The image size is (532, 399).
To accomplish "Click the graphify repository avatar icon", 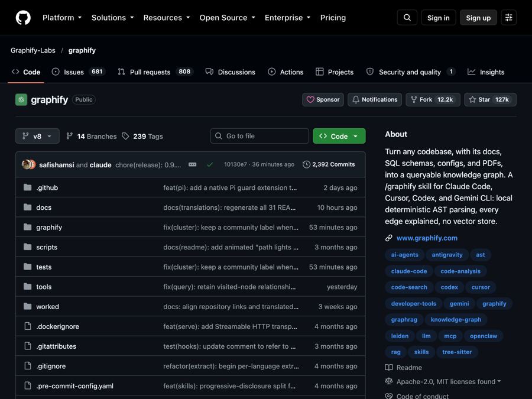I will [21, 99].
